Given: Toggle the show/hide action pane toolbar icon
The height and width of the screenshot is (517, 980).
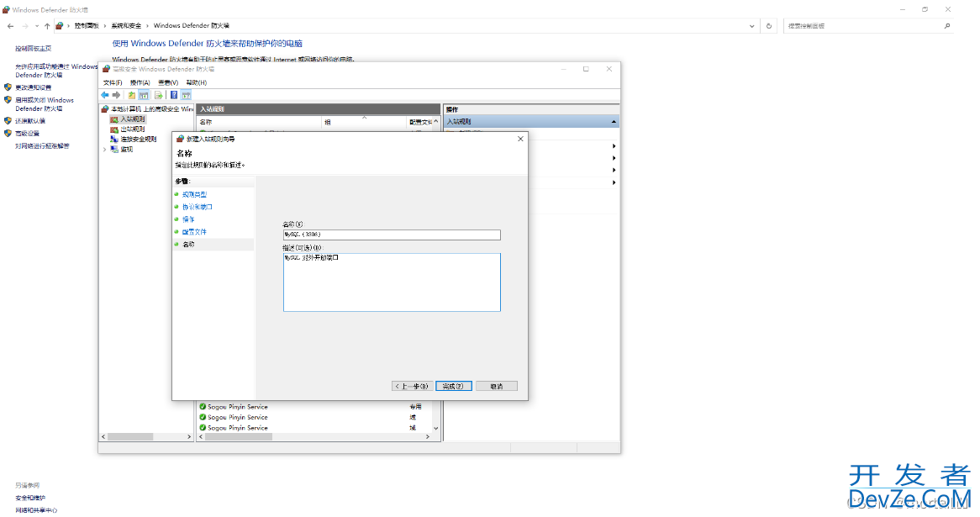Looking at the screenshot, I should pyautogui.click(x=187, y=95).
